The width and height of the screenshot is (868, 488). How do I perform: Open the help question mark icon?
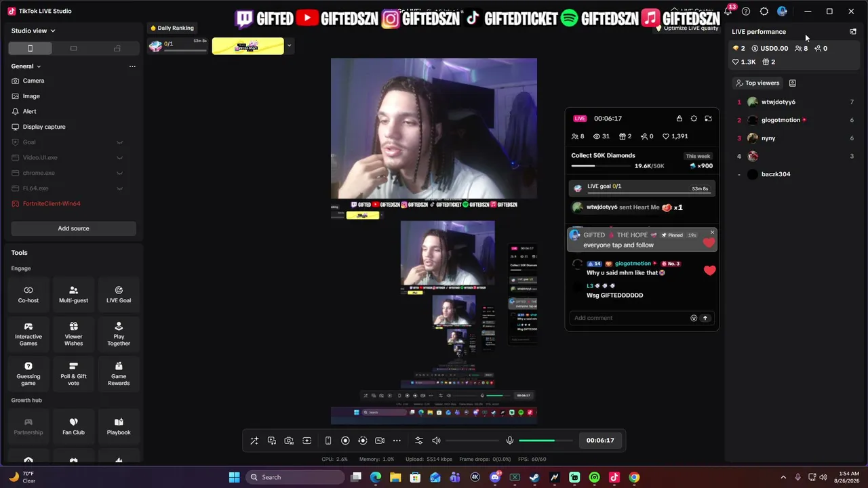(x=746, y=12)
